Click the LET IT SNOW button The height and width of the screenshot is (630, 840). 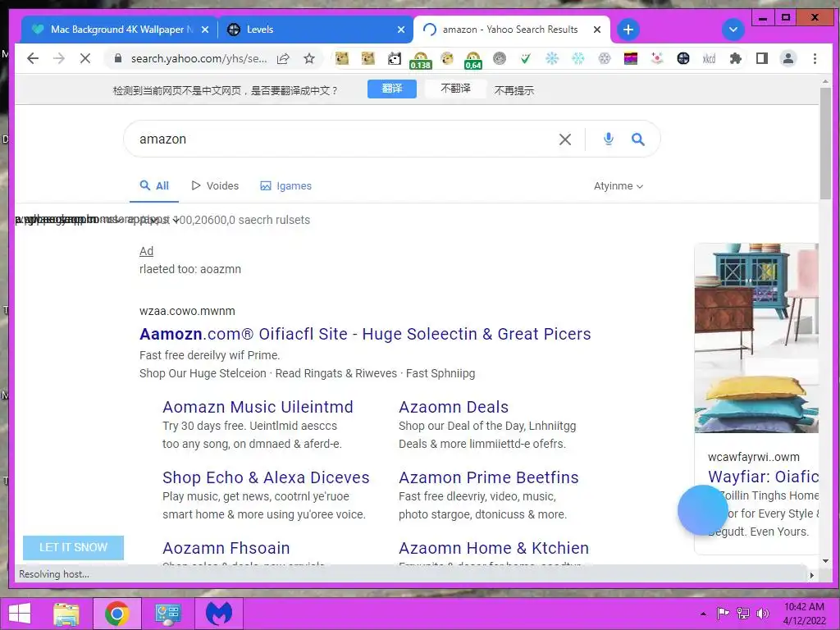[x=73, y=547]
